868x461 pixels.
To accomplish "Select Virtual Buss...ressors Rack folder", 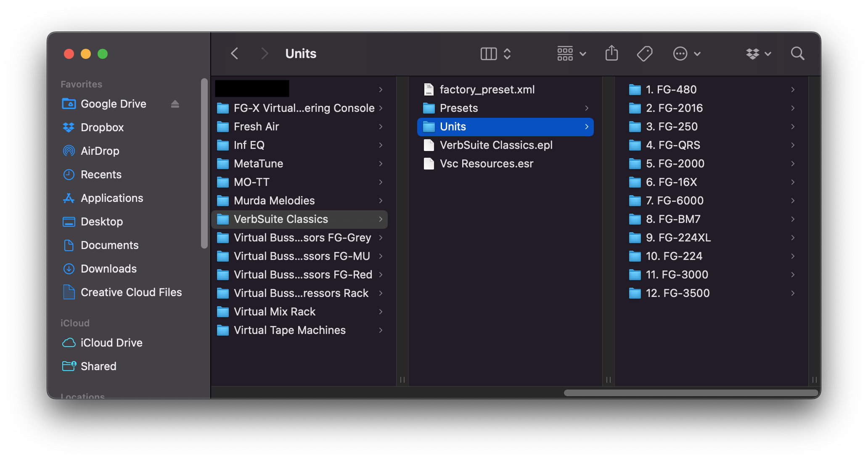I will (x=300, y=293).
